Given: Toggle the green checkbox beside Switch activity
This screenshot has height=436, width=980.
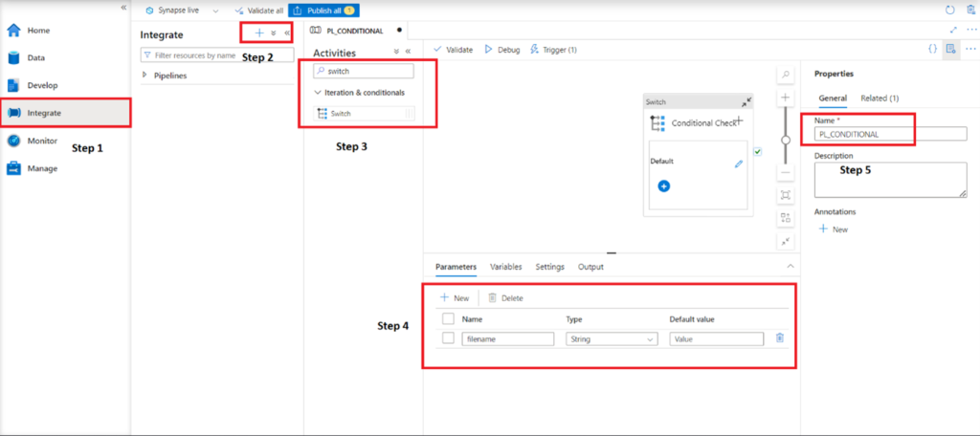Looking at the screenshot, I should (x=757, y=151).
